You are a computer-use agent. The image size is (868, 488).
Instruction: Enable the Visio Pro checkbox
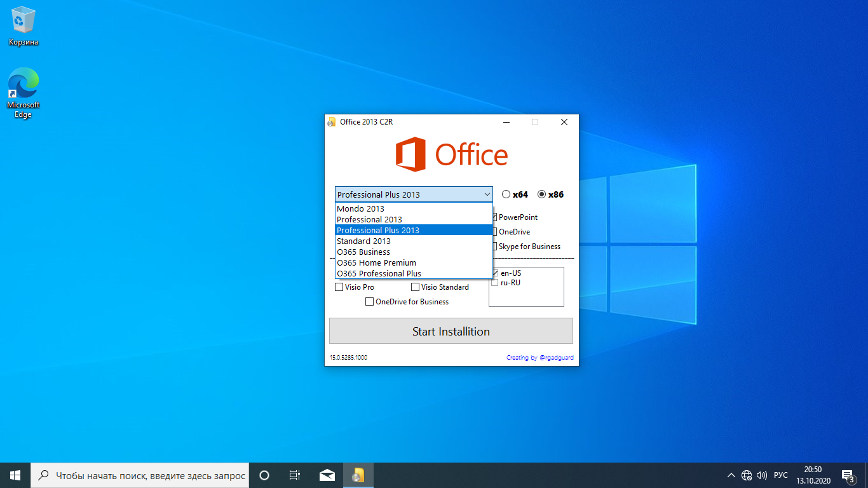tap(339, 287)
